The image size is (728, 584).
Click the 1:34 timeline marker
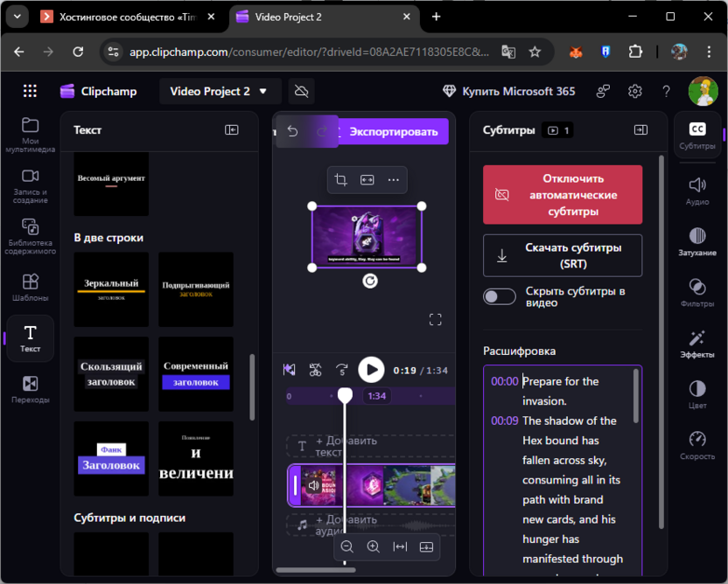point(376,396)
